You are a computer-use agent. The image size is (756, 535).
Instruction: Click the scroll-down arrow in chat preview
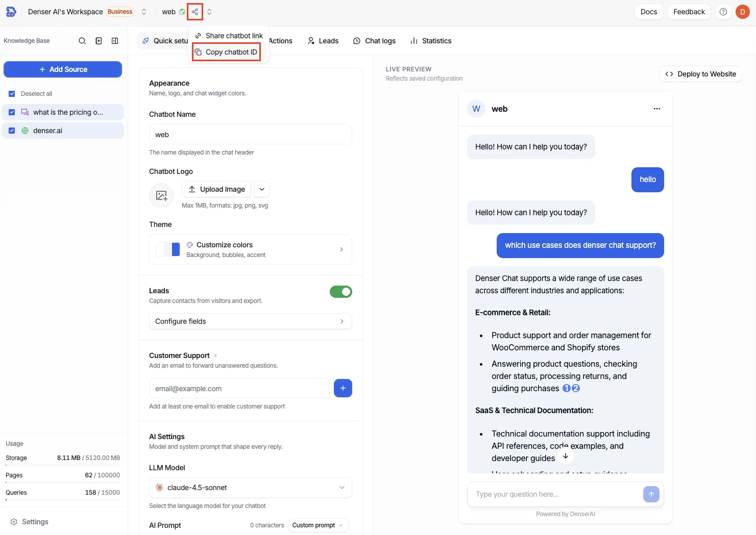click(566, 456)
